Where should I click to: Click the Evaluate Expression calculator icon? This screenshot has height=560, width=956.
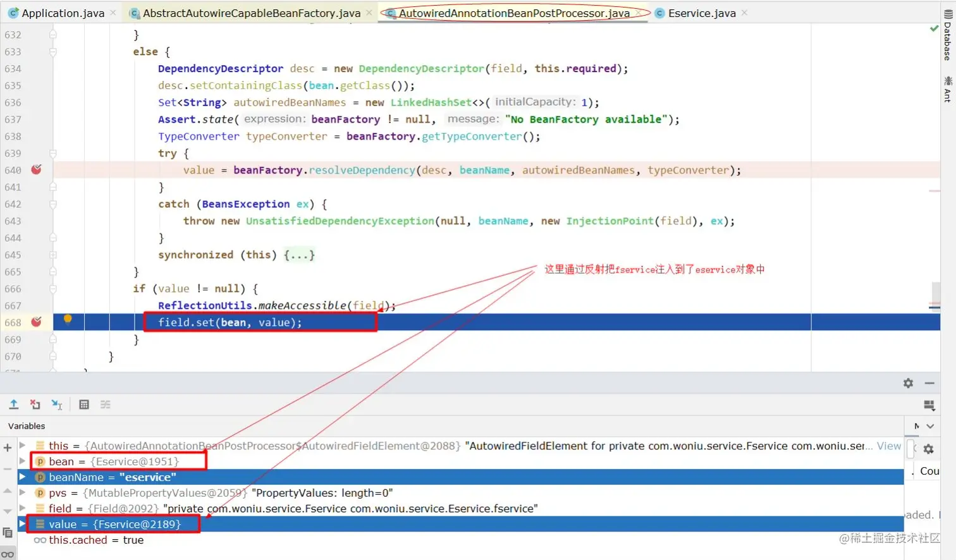tap(84, 405)
